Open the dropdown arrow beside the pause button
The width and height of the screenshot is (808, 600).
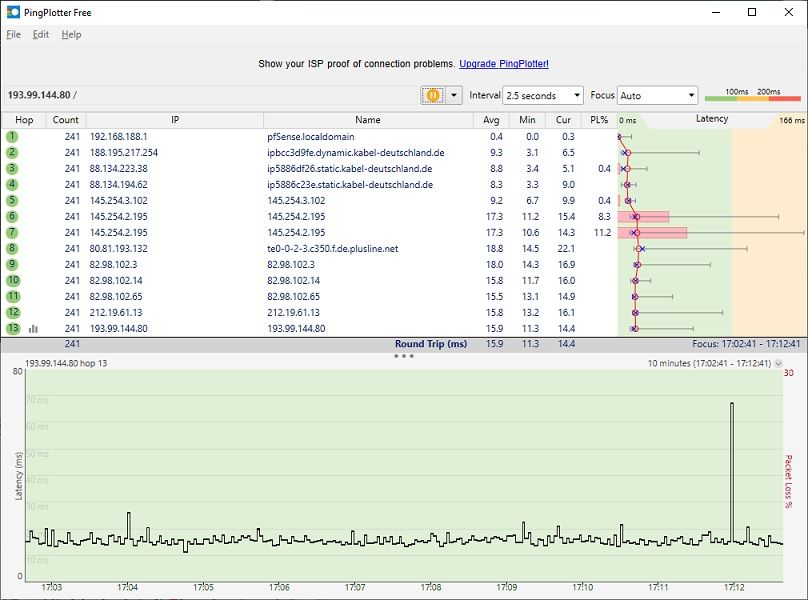click(454, 96)
